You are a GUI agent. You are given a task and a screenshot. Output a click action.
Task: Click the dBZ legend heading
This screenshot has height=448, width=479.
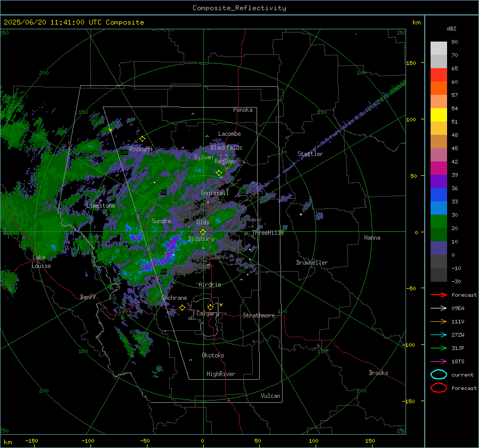[x=451, y=28]
